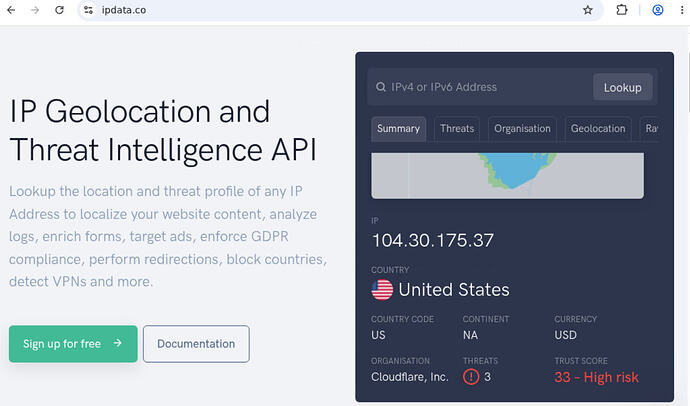Click the red threats warning icon
The image size is (690, 406).
[x=471, y=377]
